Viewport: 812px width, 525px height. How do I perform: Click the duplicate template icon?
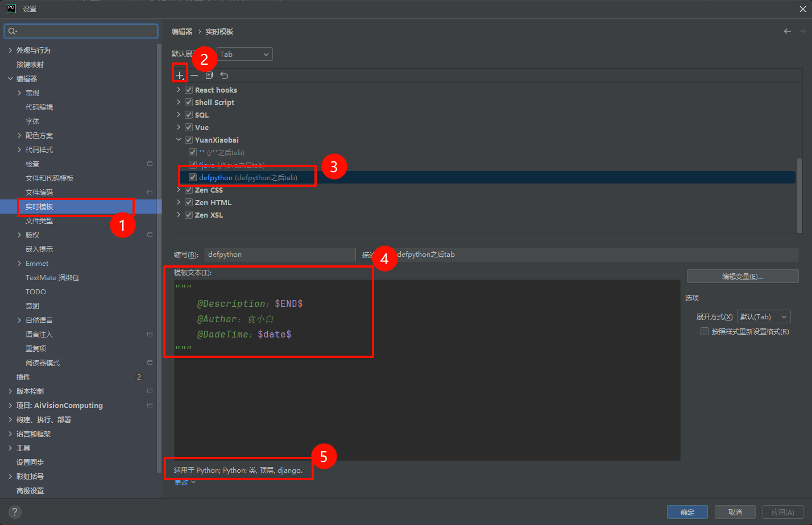209,75
